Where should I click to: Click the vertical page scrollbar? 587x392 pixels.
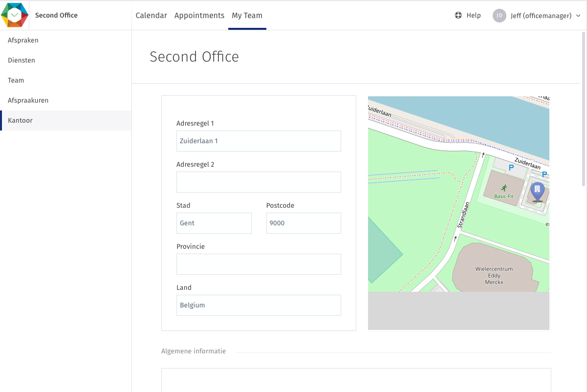pyautogui.click(x=584, y=109)
